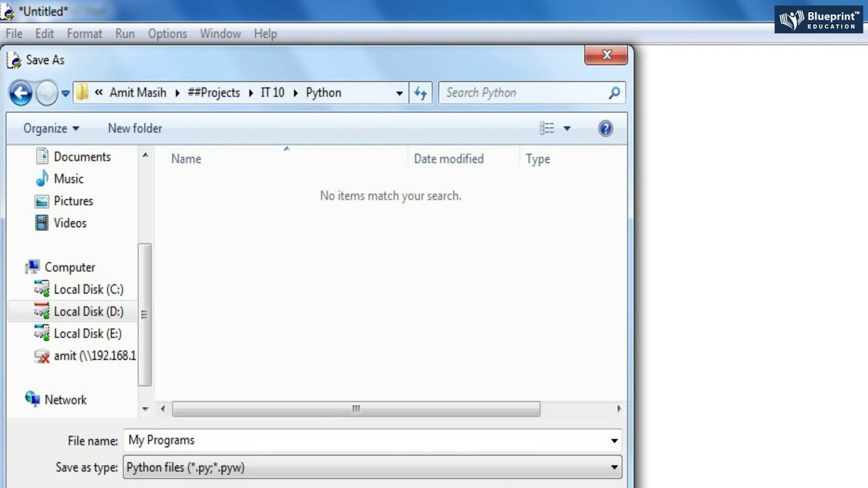
Task: Click the horizontal scrollbar left arrow
Action: (163, 409)
